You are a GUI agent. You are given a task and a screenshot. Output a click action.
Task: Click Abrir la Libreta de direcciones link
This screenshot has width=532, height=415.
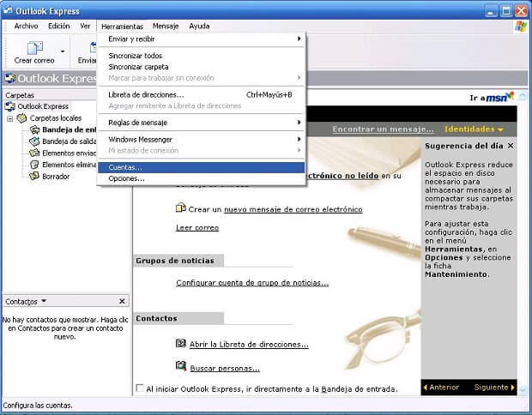click(249, 345)
